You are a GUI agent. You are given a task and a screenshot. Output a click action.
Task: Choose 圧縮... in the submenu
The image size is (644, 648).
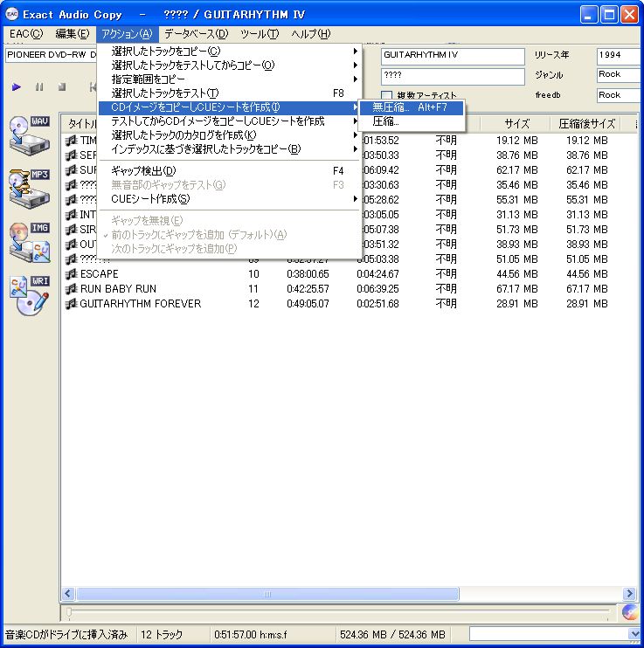(412, 121)
